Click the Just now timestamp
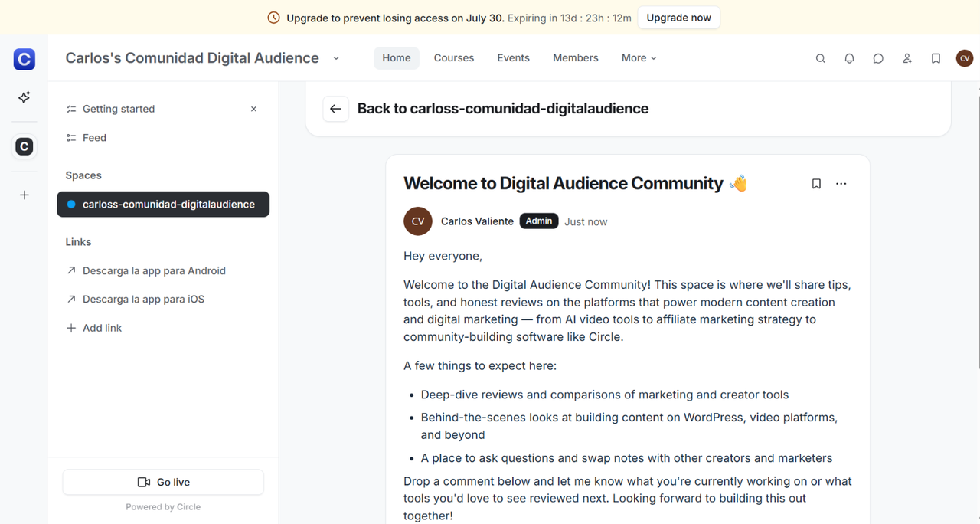Screen dimensions: 980x524 pos(586,221)
